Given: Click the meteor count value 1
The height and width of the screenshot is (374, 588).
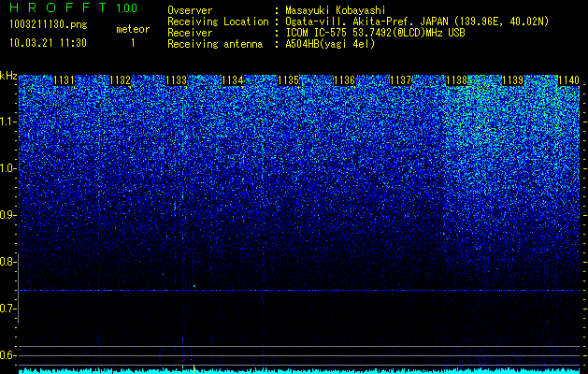Looking at the screenshot, I should coord(133,43).
